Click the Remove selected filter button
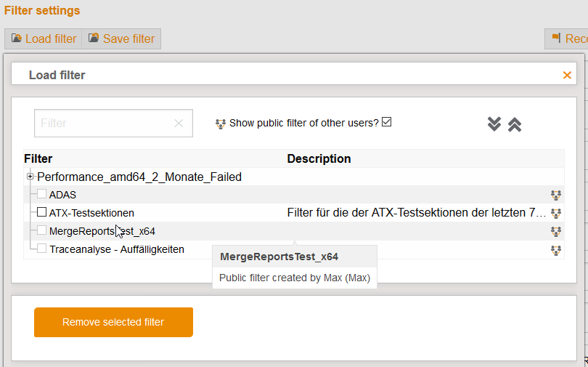588x367 pixels. pyautogui.click(x=113, y=322)
